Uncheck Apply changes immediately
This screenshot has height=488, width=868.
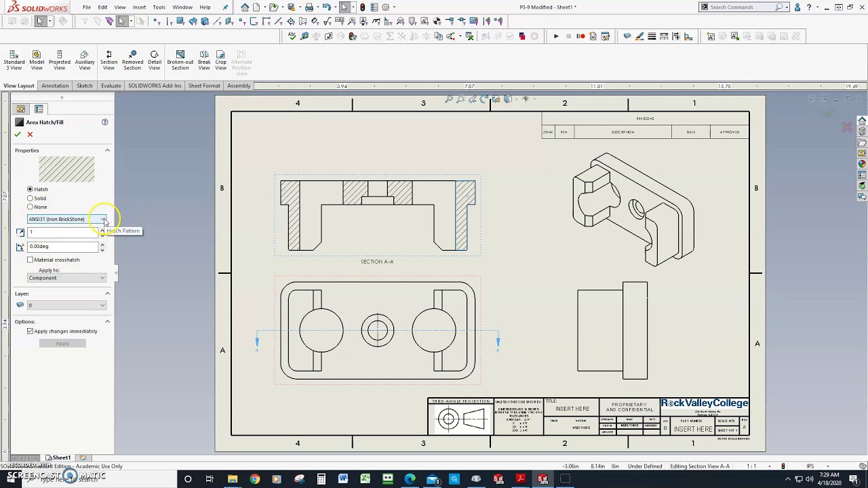31,331
